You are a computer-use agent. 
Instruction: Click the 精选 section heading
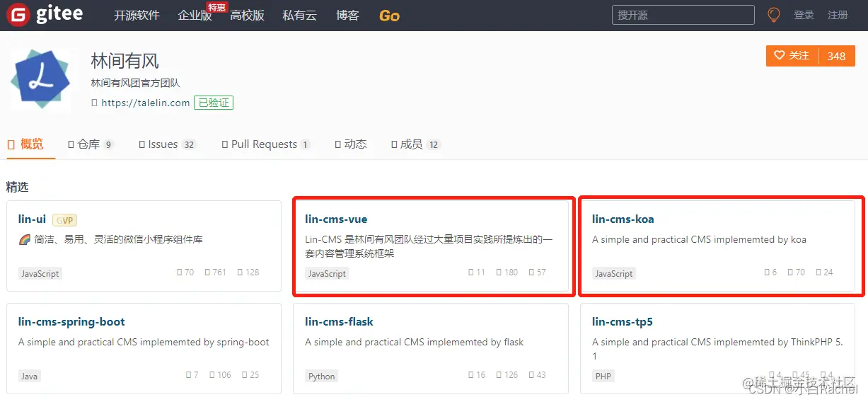[18, 187]
